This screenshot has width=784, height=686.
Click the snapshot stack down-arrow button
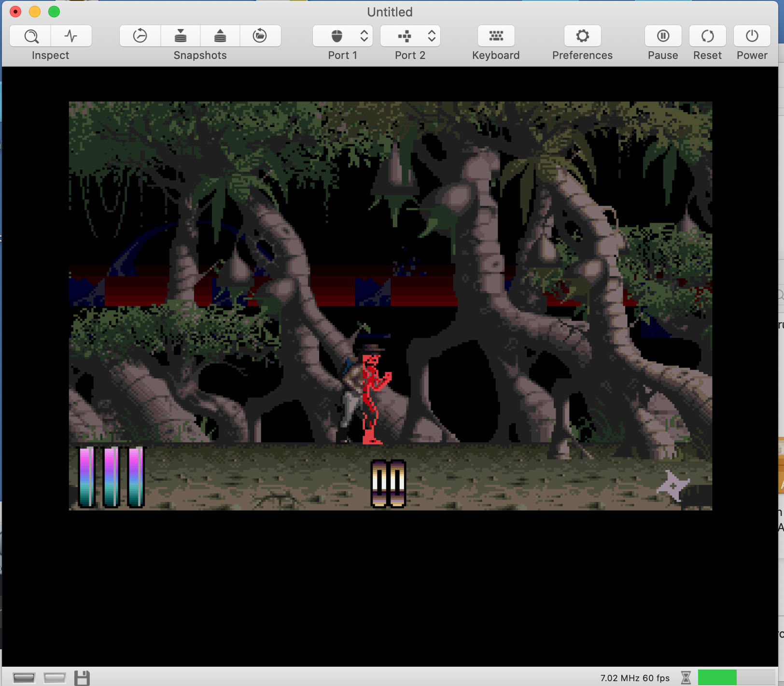181,36
